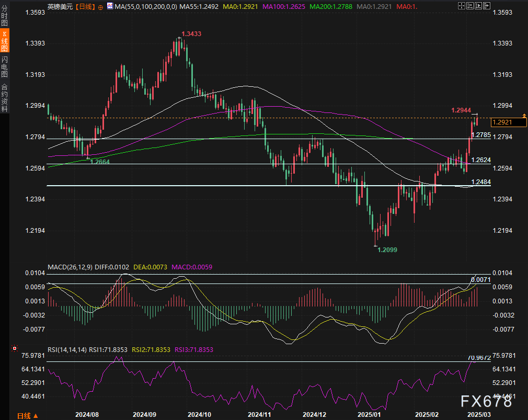Click the first icon in the top-right chart toolbar
This screenshot has height=420, width=528.
[461, 6]
